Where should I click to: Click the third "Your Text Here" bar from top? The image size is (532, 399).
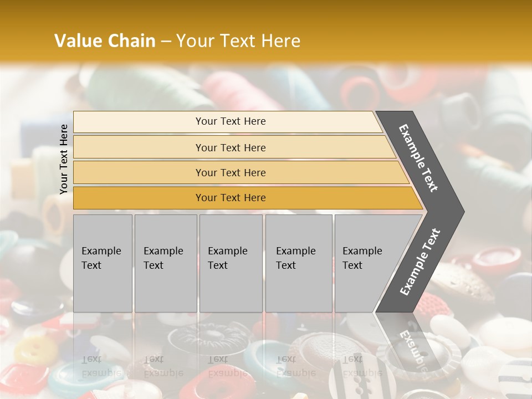[231, 172]
